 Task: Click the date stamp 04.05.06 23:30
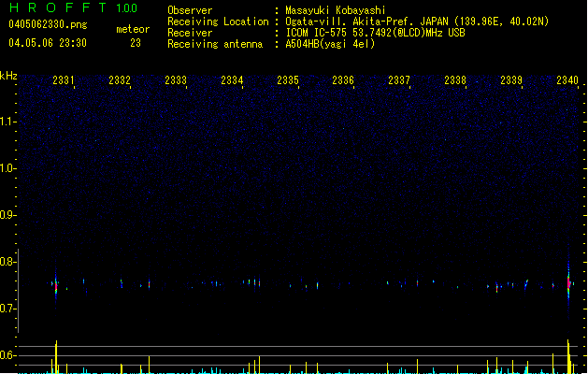pos(48,43)
